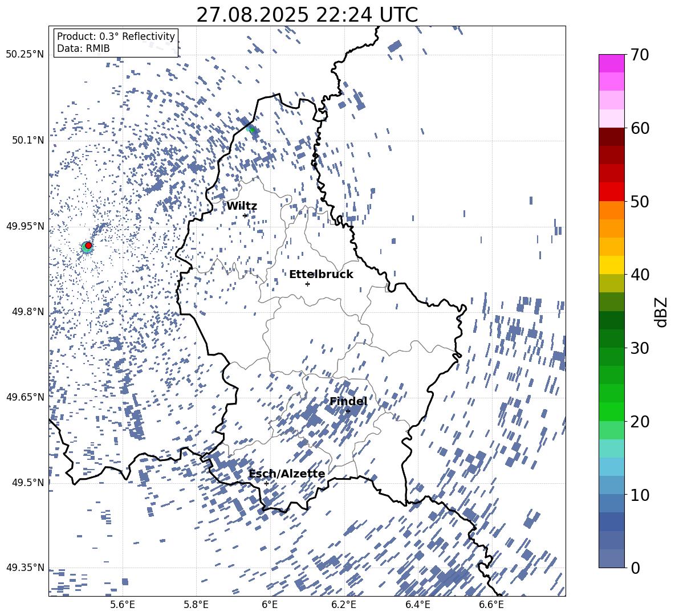The width and height of the screenshot is (675, 616).
Task: Click the colorbar tick label '20'
Action: [640, 421]
